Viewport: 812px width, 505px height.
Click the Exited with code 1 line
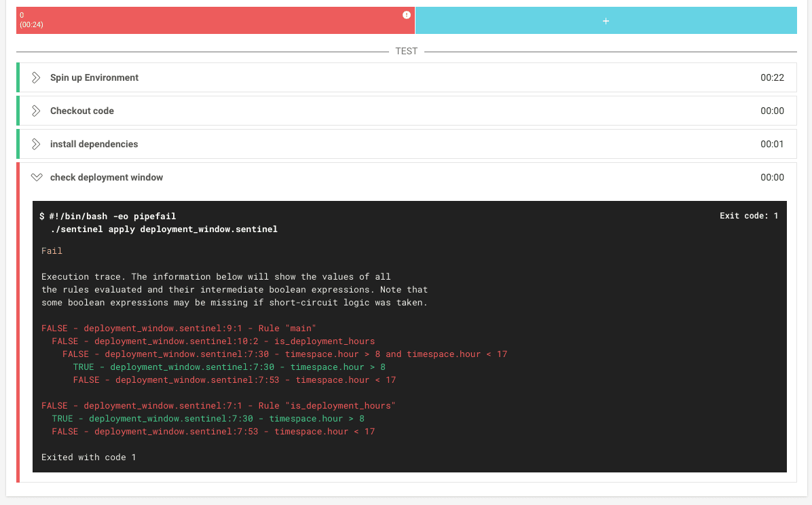point(88,457)
